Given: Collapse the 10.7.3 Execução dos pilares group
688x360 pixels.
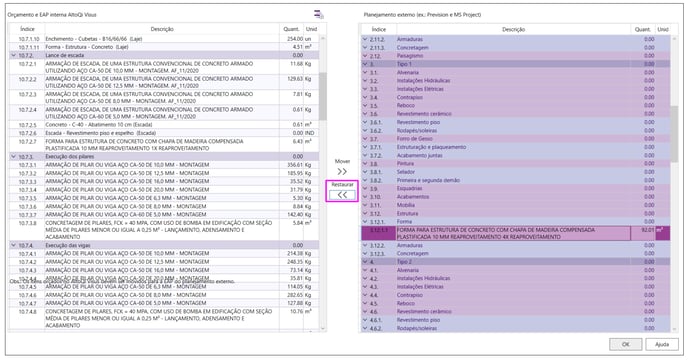Looking at the screenshot, I should coord(14,156).
